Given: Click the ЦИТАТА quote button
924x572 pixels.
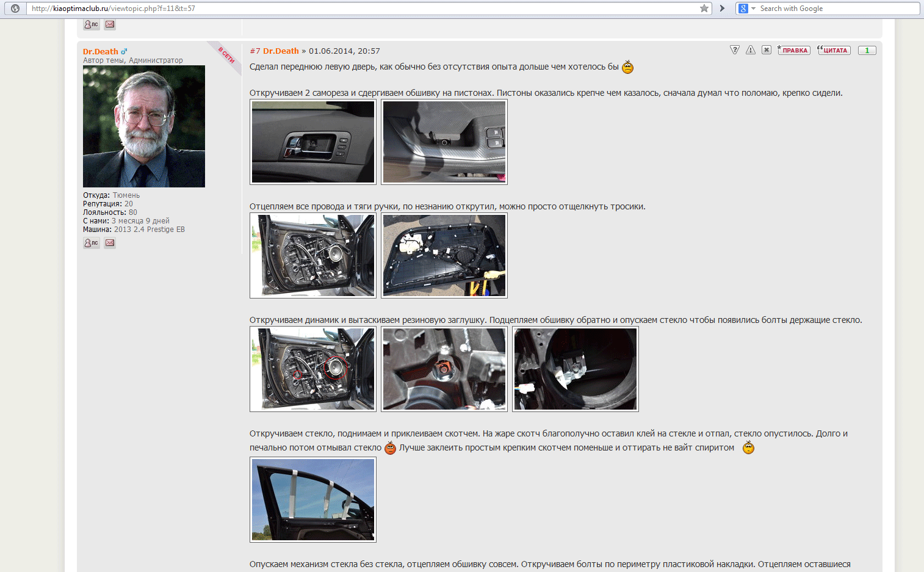Looking at the screenshot, I should click(x=834, y=50).
